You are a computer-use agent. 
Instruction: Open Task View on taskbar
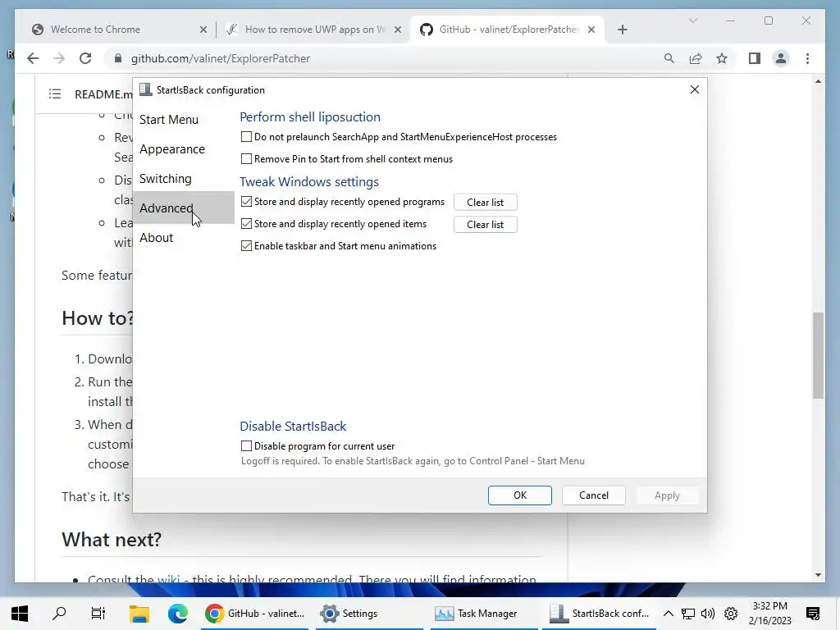pos(98,614)
